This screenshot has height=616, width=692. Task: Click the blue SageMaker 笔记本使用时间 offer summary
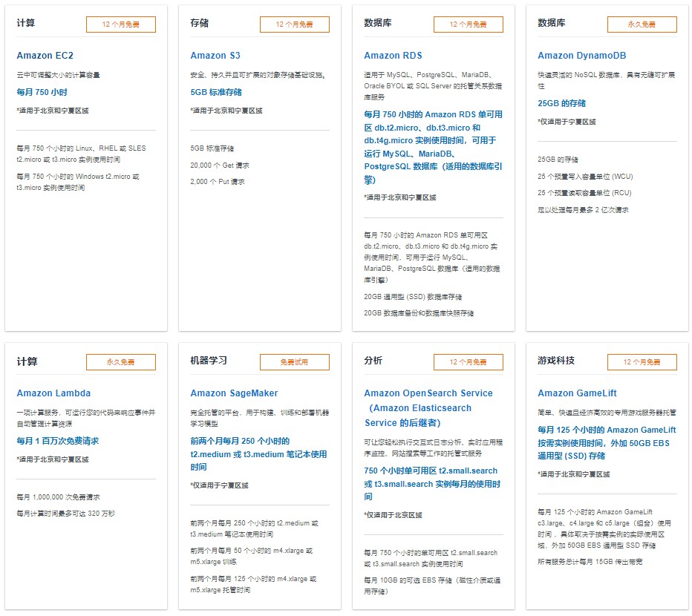point(258,454)
